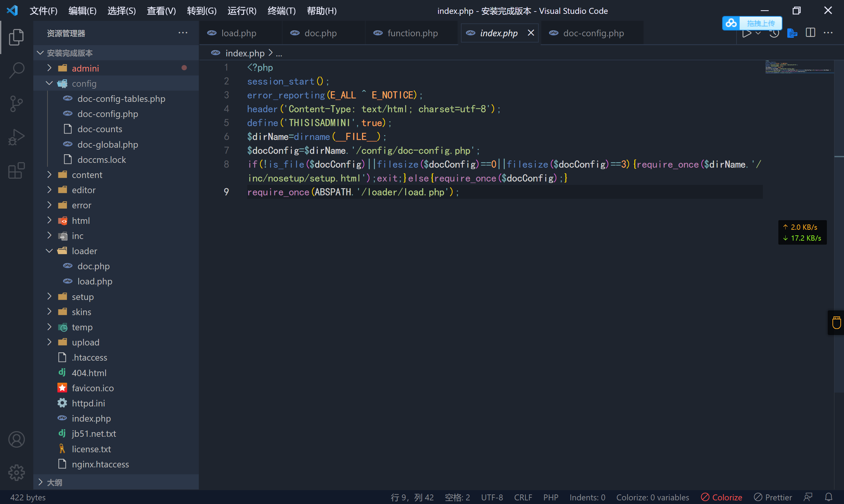844x504 pixels.
Task: Open the Search view in activity bar
Action: point(16,70)
